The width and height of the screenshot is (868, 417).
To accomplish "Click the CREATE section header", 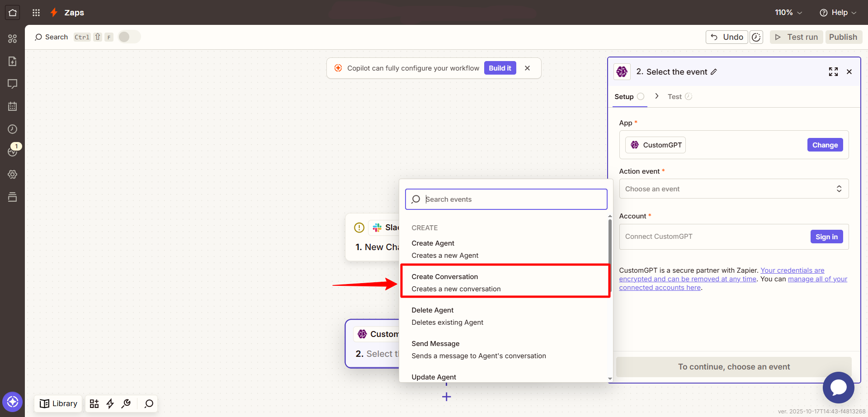I will click(425, 227).
